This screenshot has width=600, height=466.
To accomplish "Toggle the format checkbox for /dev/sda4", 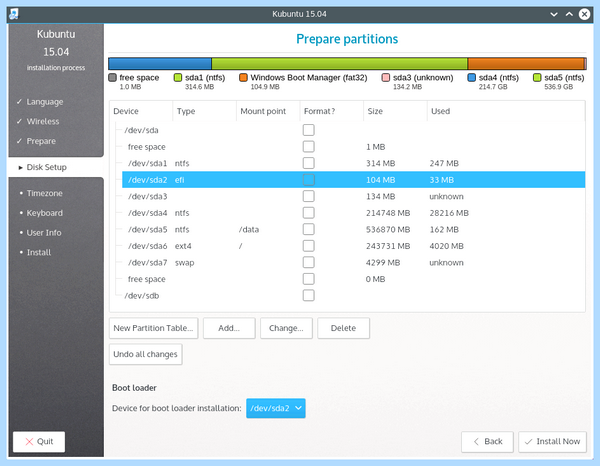I will [308, 213].
